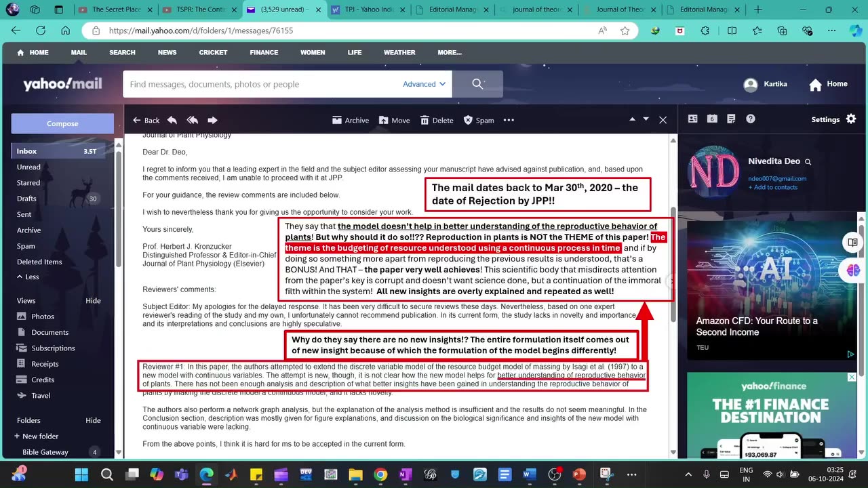Screen dimensions: 868x488
Task: Select NEWS in Yahoo navigation bar
Action: click(x=167, y=52)
